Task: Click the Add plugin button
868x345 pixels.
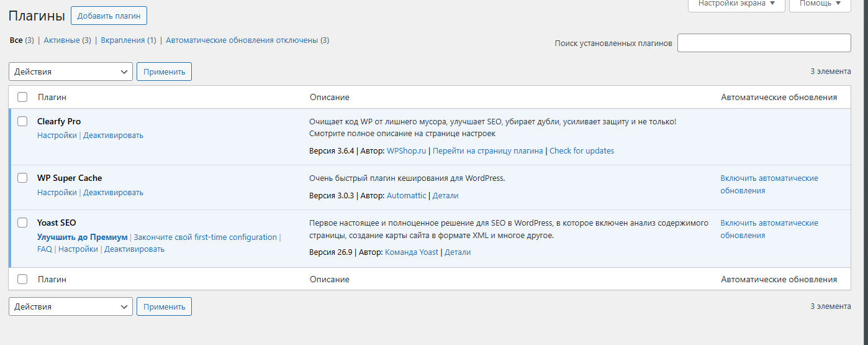Action: (x=109, y=16)
